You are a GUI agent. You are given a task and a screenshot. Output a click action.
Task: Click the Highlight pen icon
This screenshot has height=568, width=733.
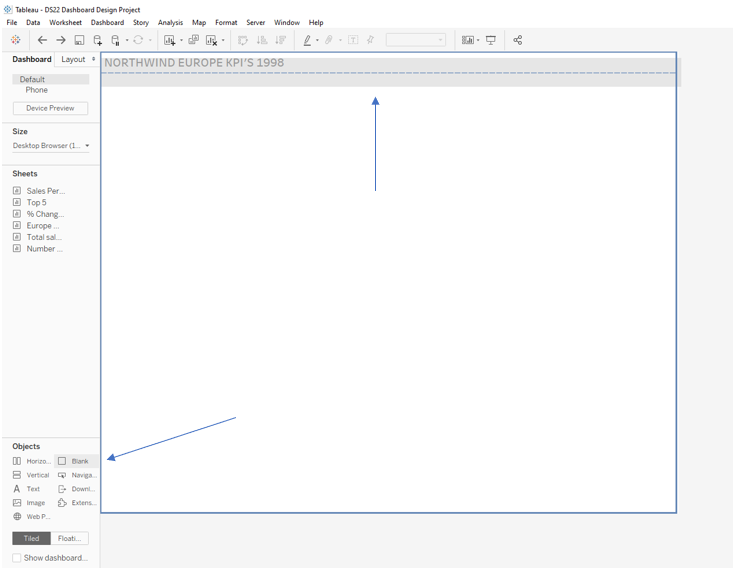[307, 40]
